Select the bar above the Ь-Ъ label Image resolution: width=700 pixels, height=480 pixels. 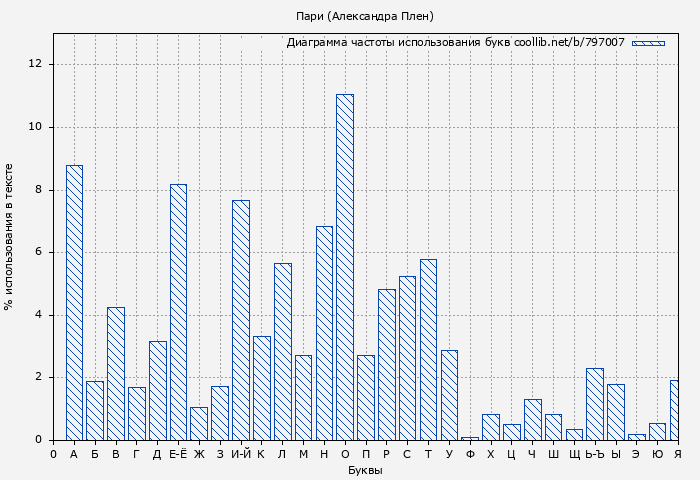(x=595, y=404)
